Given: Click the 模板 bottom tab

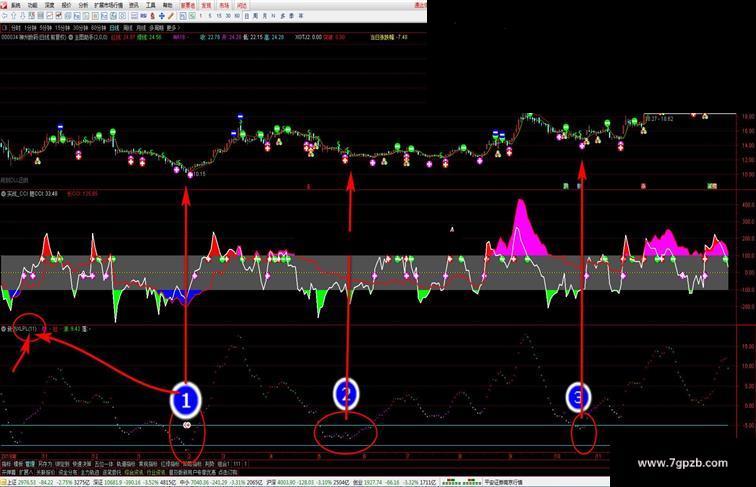Looking at the screenshot, I should (x=18, y=464).
